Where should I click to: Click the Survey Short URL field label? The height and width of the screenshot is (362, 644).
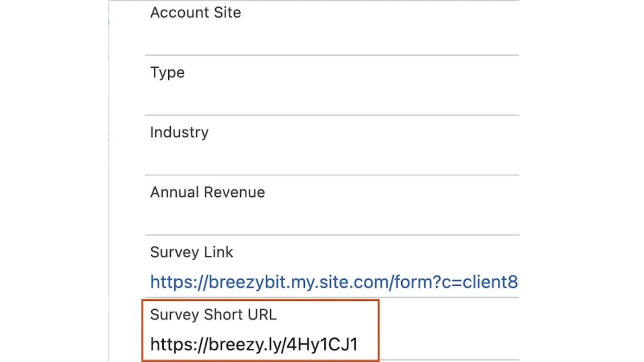[213, 315]
